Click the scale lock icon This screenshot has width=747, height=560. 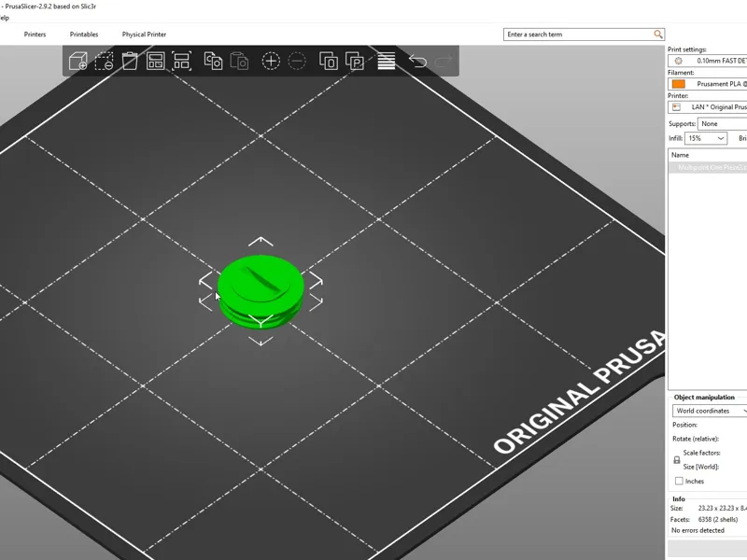point(676,460)
